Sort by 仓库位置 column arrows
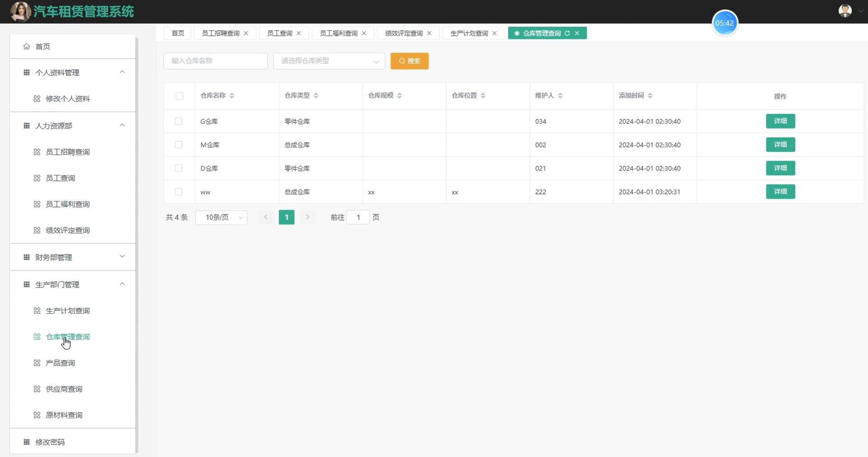Screen dimensions: 868x457 click(x=483, y=95)
